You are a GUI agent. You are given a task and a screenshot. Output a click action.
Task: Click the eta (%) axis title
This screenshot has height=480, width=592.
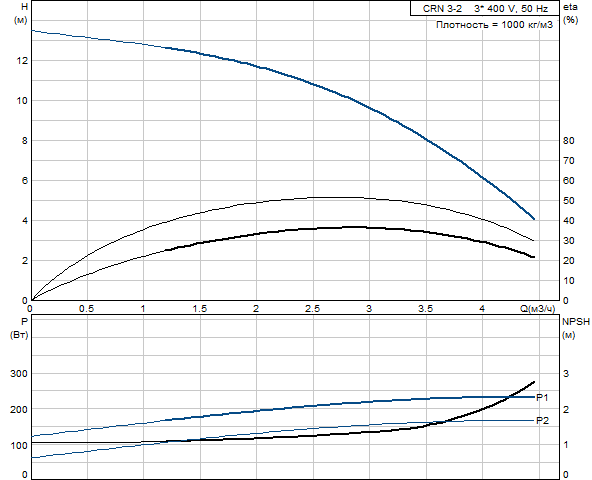coord(570,13)
